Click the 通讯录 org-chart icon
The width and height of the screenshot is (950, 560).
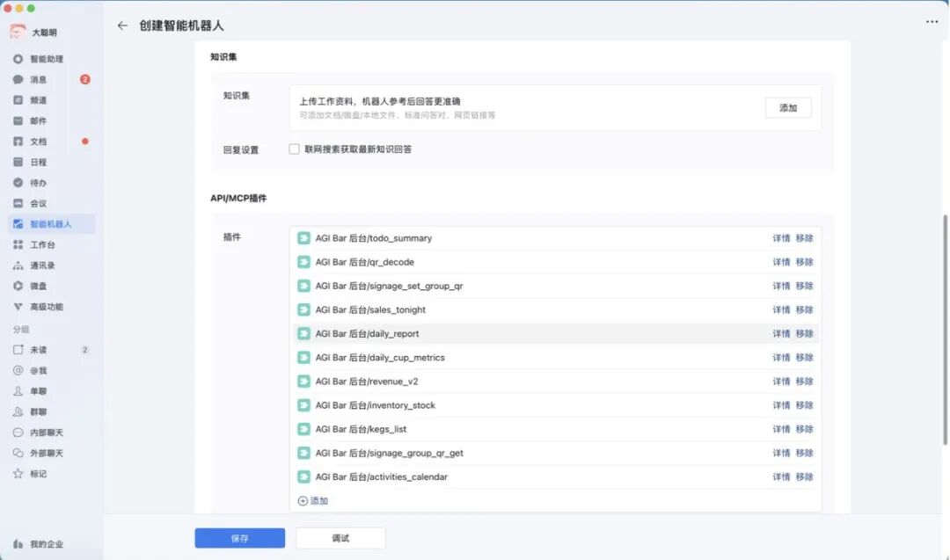point(18,265)
